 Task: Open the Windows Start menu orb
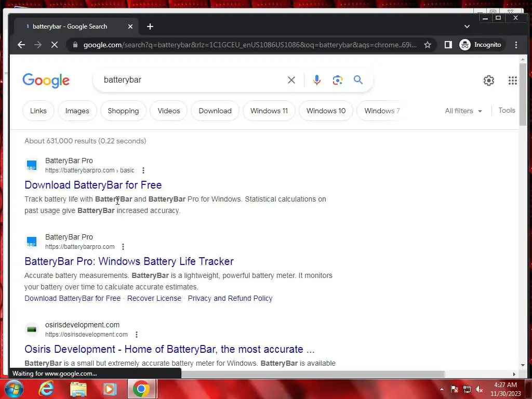point(14,389)
